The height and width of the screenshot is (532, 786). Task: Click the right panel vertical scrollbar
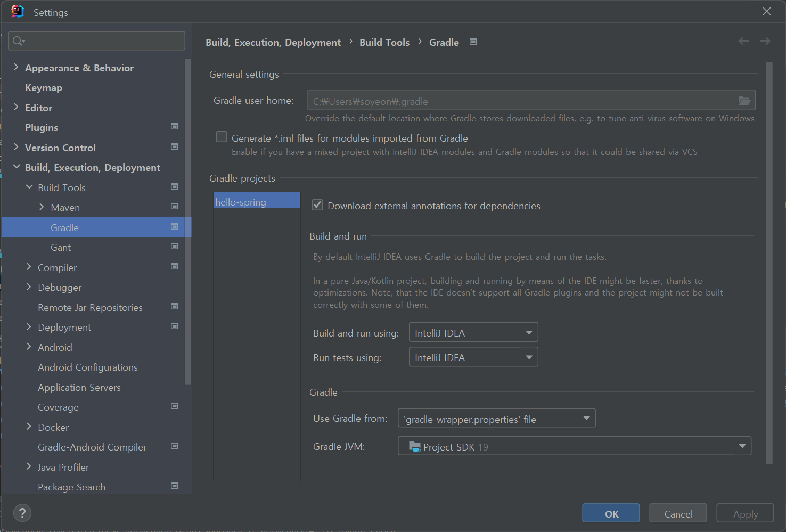769,263
